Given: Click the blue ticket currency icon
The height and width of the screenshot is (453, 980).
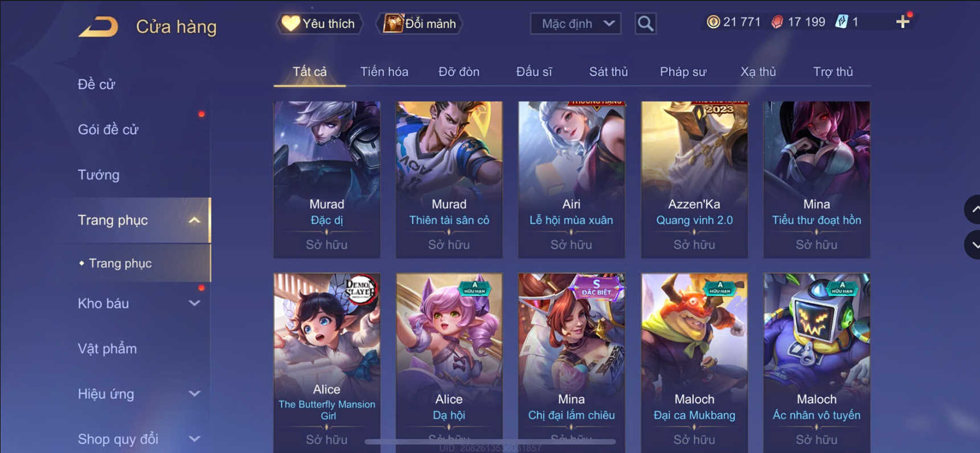Looking at the screenshot, I should pos(842,22).
